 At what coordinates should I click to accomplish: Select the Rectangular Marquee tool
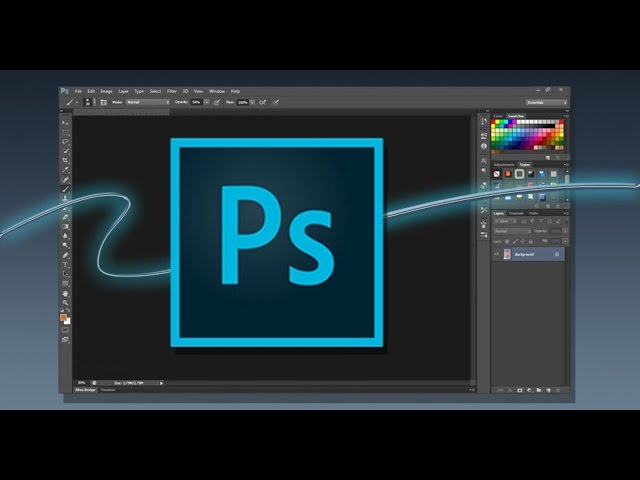(65, 132)
